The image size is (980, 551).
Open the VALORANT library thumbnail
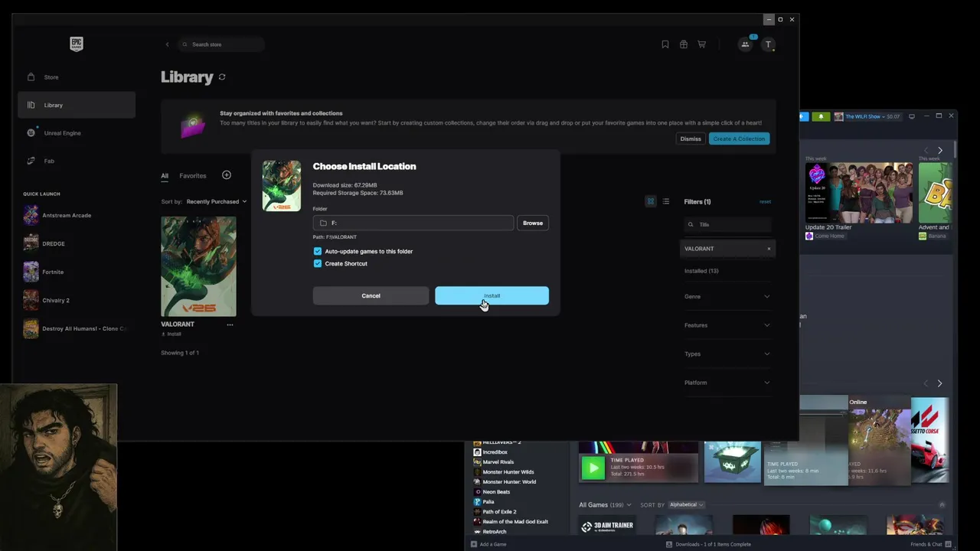pyautogui.click(x=198, y=266)
